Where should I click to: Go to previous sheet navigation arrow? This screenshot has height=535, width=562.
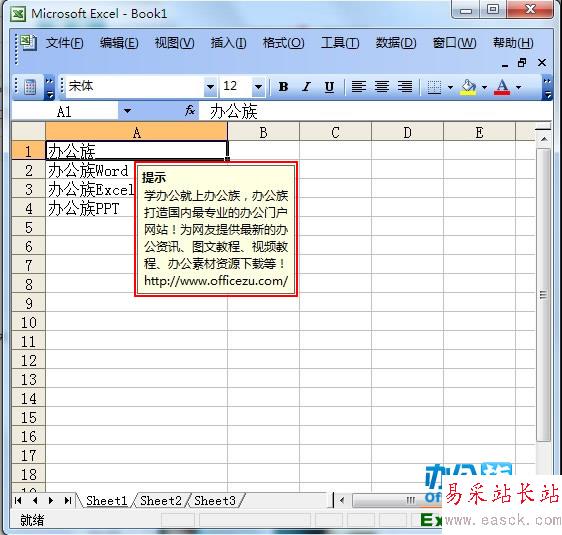(35, 500)
